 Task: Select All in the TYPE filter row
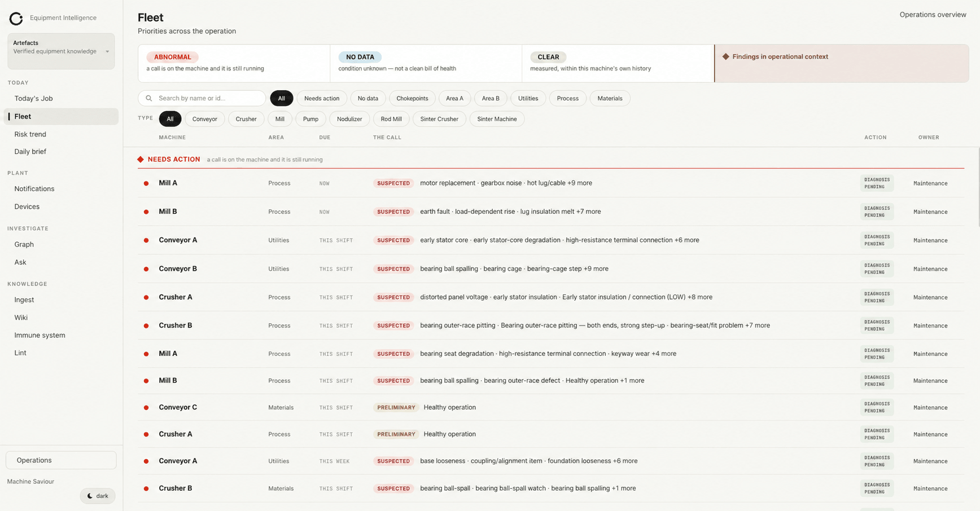tap(170, 119)
